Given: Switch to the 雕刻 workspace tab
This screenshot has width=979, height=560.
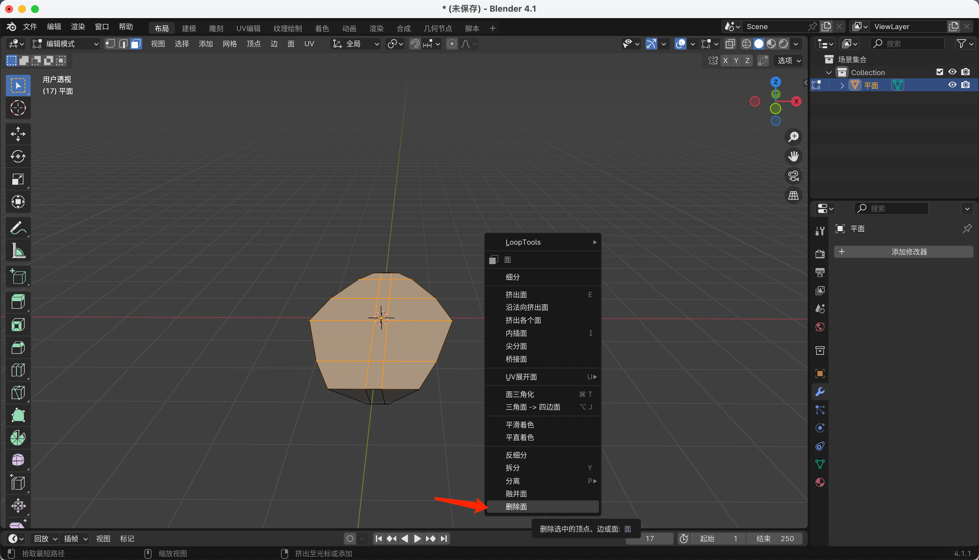Looking at the screenshot, I should click(216, 28).
